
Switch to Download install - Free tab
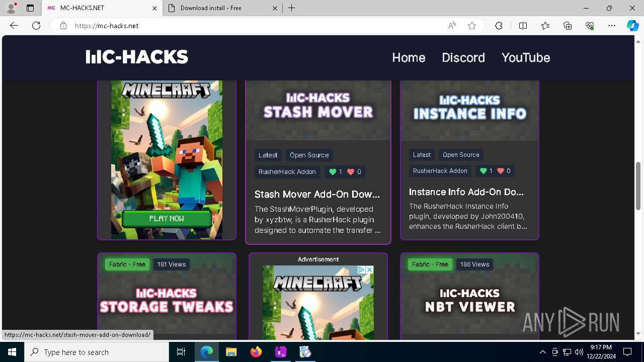pos(222,8)
